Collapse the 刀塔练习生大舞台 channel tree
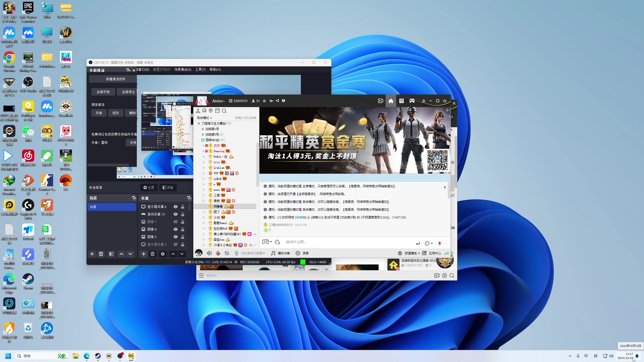 pos(199,123)
